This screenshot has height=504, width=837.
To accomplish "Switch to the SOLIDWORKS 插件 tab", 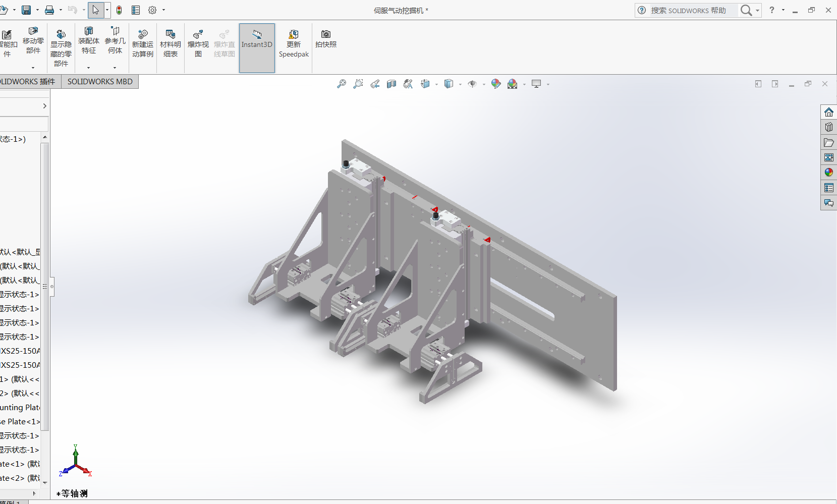I will [x=28, y=82].
